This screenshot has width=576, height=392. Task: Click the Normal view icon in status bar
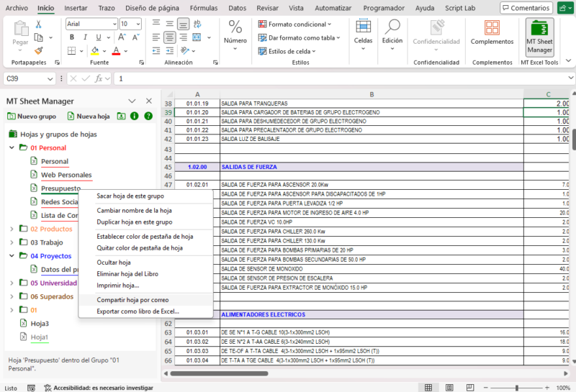[x=428, y=388]
